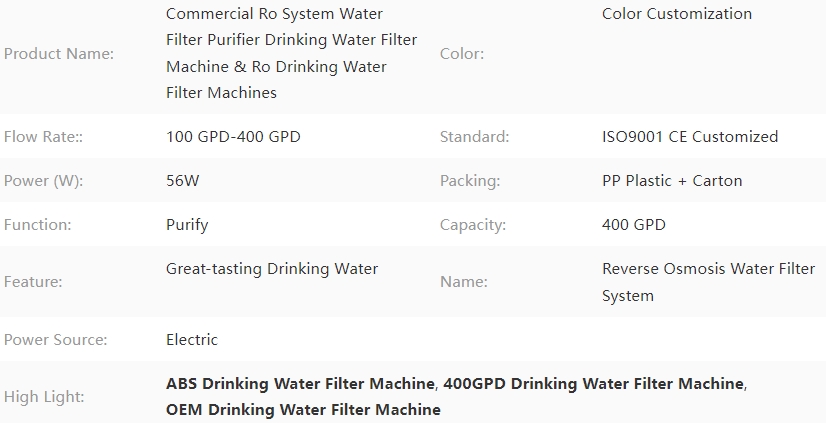
Task: Click the ISO9001 CE Customized standard value
Action: point(690,137)
